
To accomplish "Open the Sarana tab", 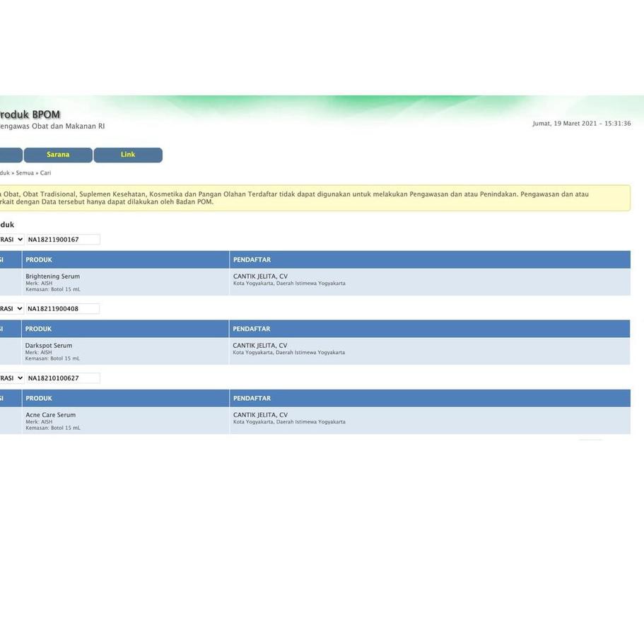I will (x=58, y=155).
